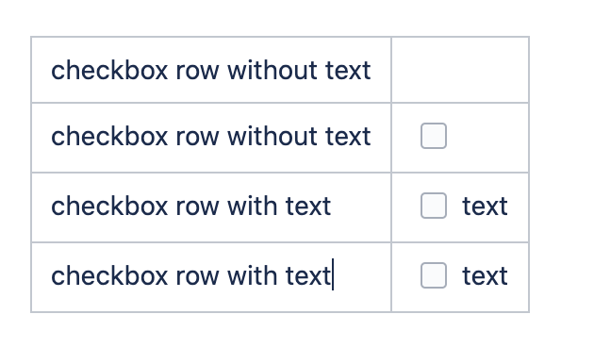The width and height of the screenshot is (594, 364).
Task: Click the word "with" in the third row
Action: [x=253, y=207]
